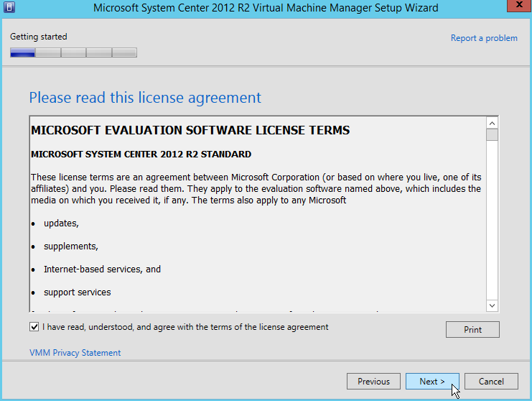Open the VMM Privacy Statement link
Screen dimensions: 532x401
tap(75, 353)
